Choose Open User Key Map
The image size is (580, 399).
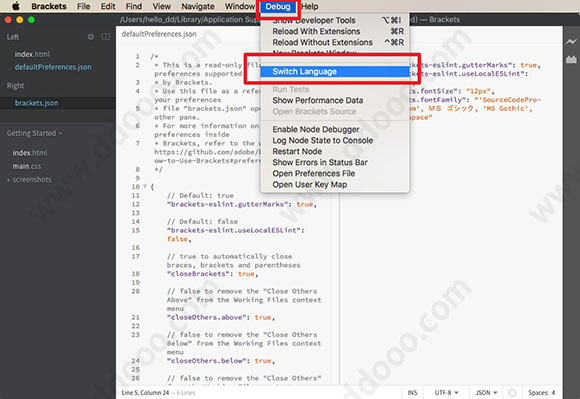point(335,185)
